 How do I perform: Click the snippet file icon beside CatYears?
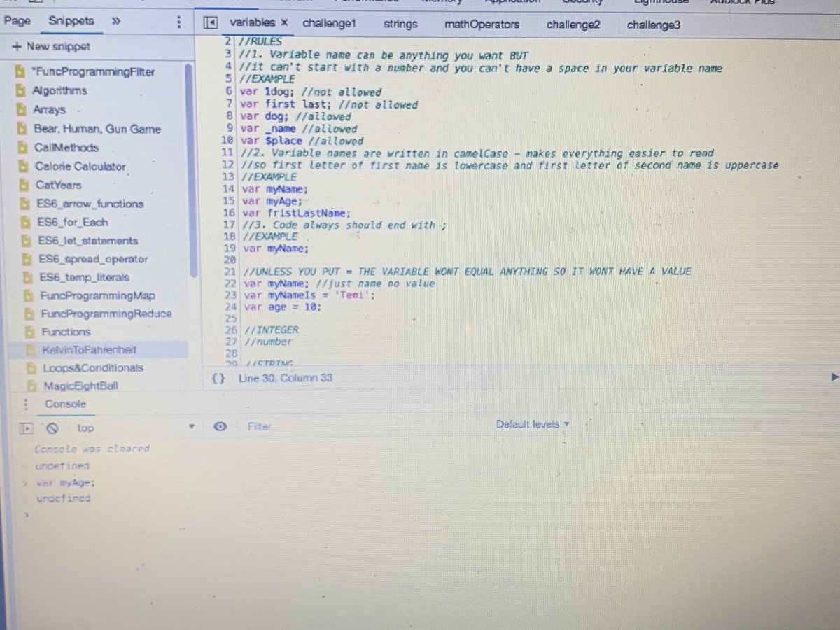24,185
